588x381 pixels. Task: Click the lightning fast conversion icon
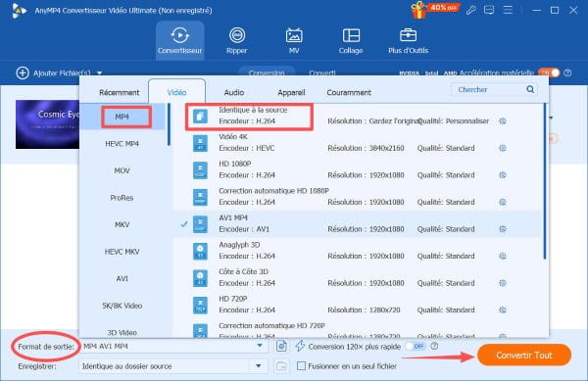tap(300, 346)
